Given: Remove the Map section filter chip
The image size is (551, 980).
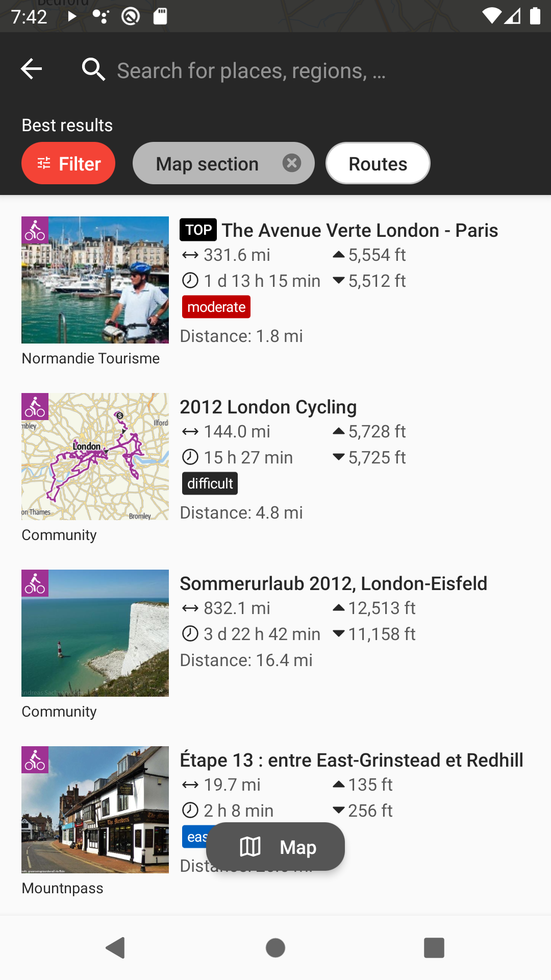Looking at the screenshot, I should pos(292,163).
